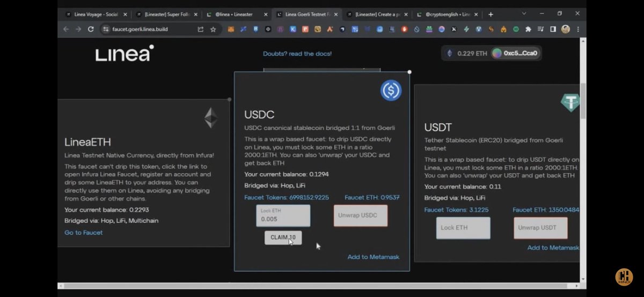Viewport: 644px width, 297px height.
Task: Click 'Your current balance: 0.11' text
Action: (462, 187)
